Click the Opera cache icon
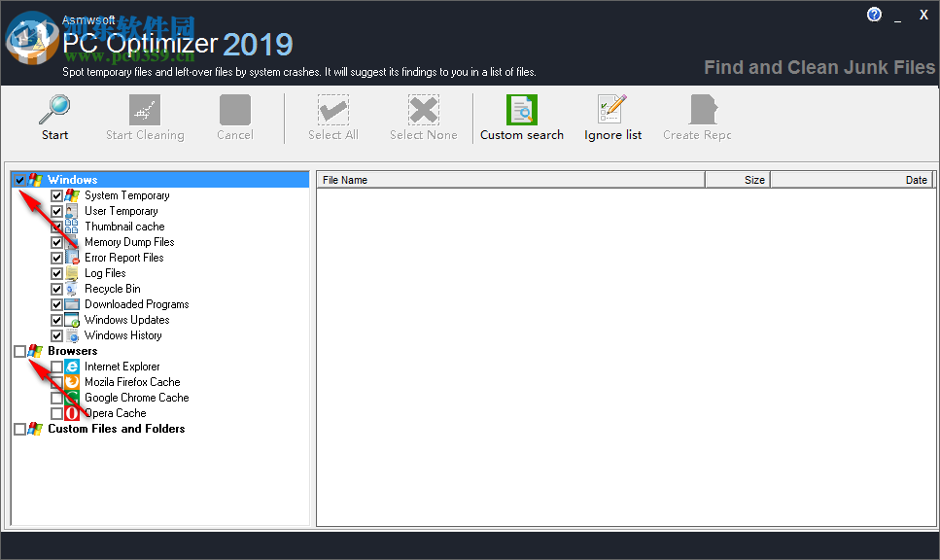The image size is (940, 560). [x=70, y=412]
